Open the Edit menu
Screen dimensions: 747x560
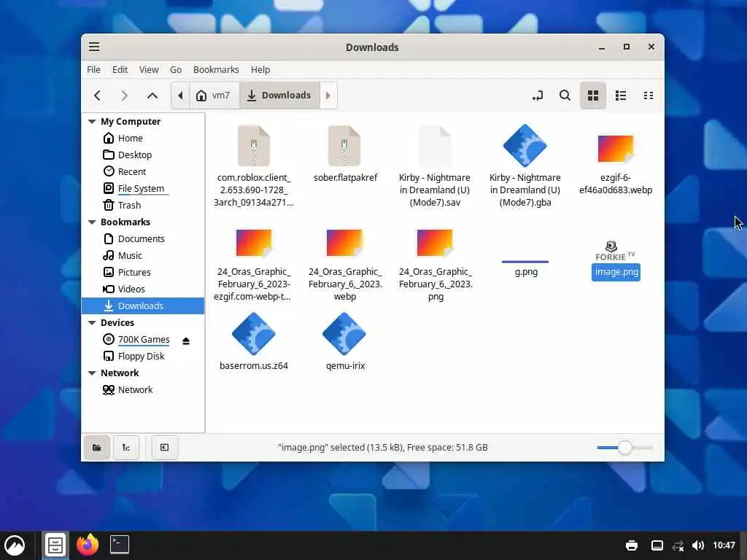[x=120, y=69]
